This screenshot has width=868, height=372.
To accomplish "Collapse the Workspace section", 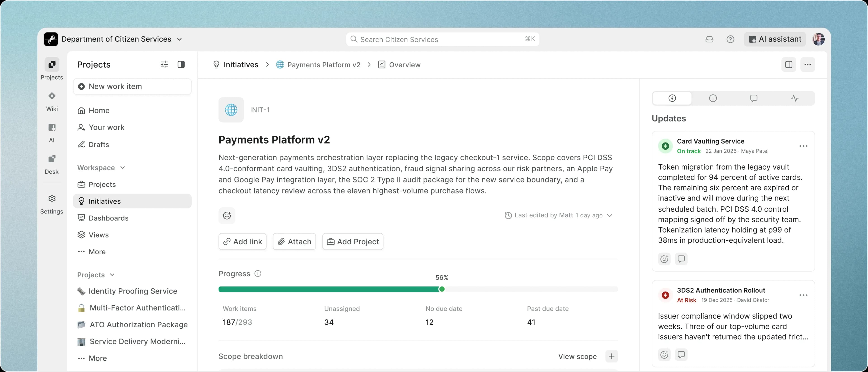I will (x=123, y=168).
